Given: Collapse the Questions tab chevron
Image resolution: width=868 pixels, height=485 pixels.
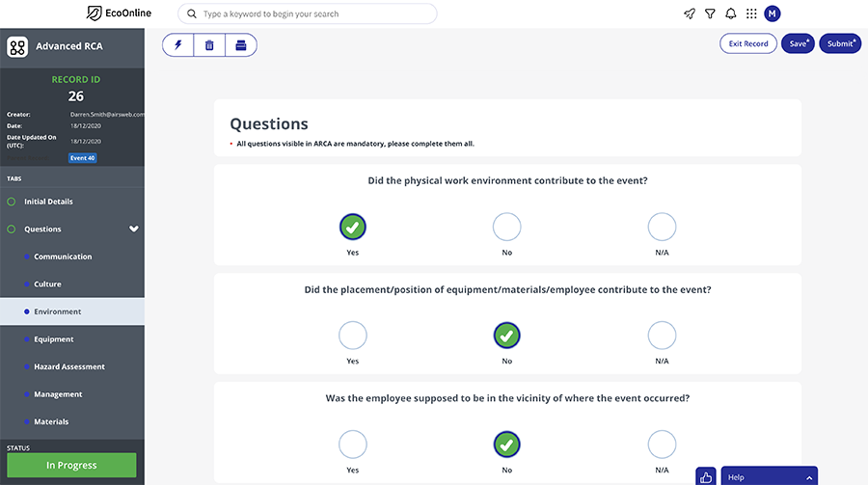Looking at the screenshot, I should click(x=134, y=229).
